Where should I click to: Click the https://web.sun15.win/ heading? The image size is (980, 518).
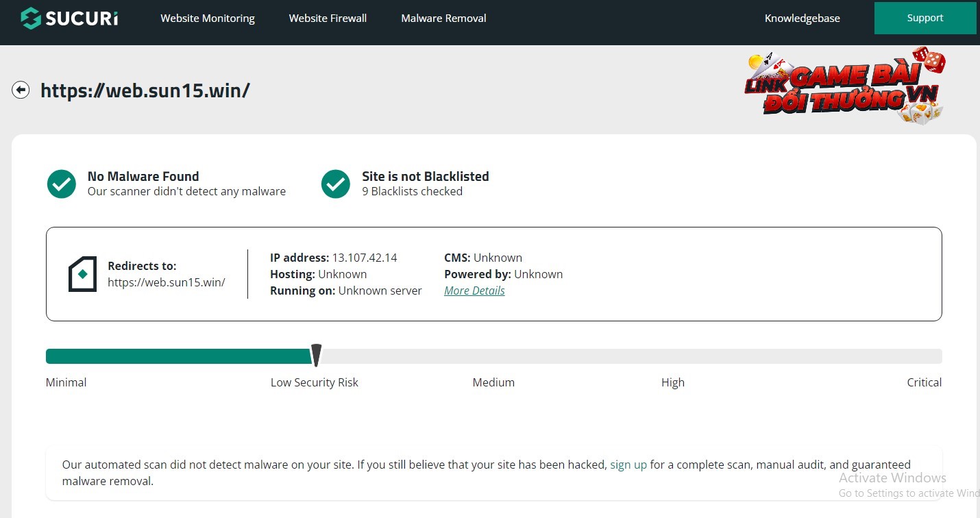point(145,90)
